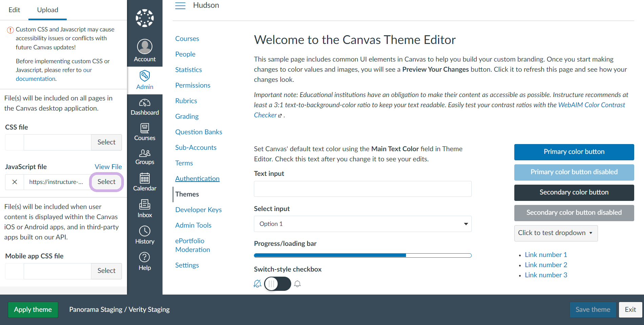
Task: Click Link number 2
Action: [546, 265]
